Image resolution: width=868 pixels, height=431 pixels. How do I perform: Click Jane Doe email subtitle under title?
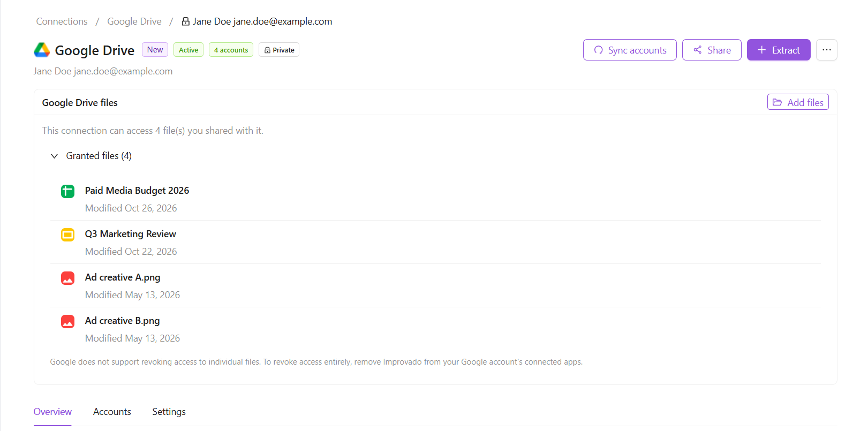point(103,71)
